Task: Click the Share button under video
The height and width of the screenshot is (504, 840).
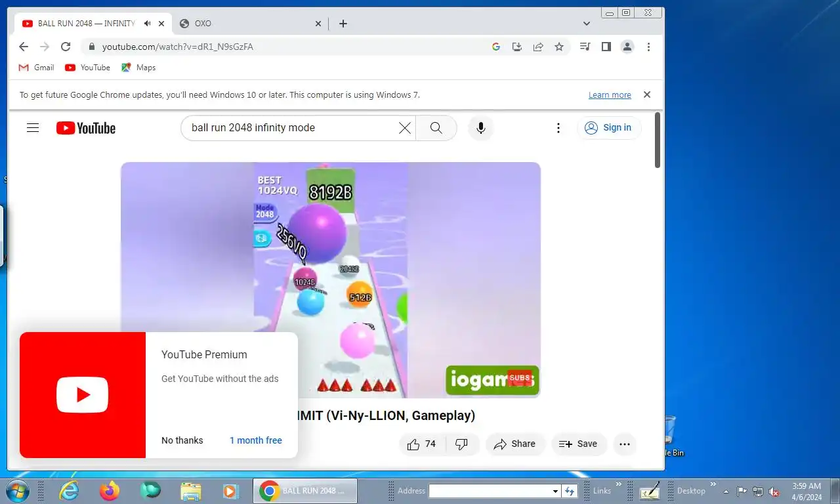Action: (515, 444)
